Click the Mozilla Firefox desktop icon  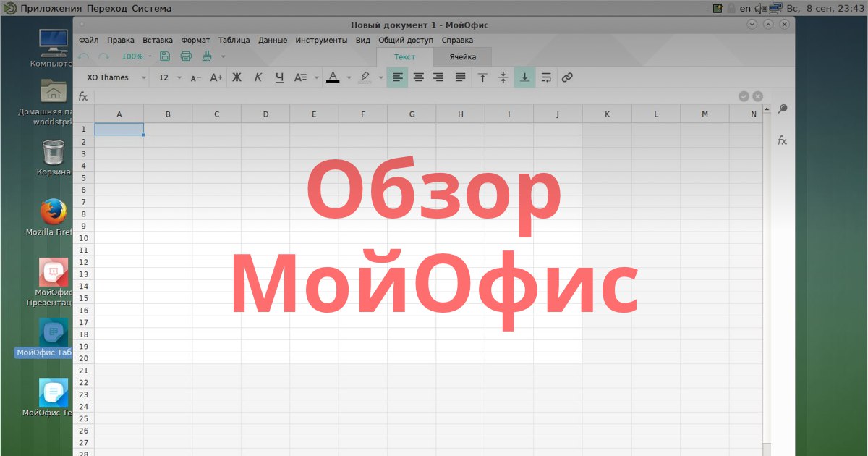click(54, 213)
